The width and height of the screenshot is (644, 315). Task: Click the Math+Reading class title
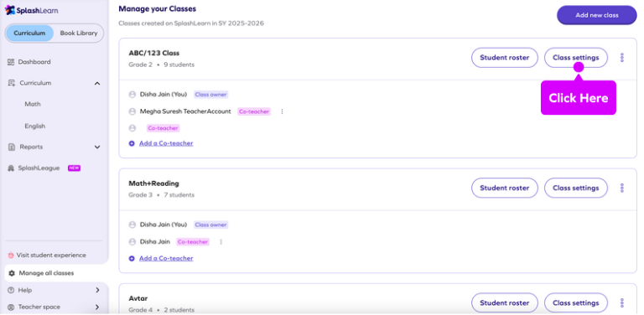click(154, 183)
